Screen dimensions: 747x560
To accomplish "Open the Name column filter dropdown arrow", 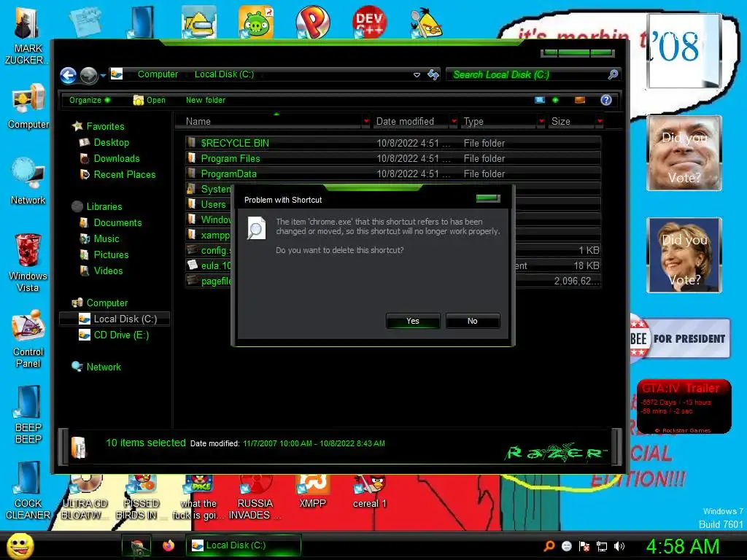I will tap(366, 122).
